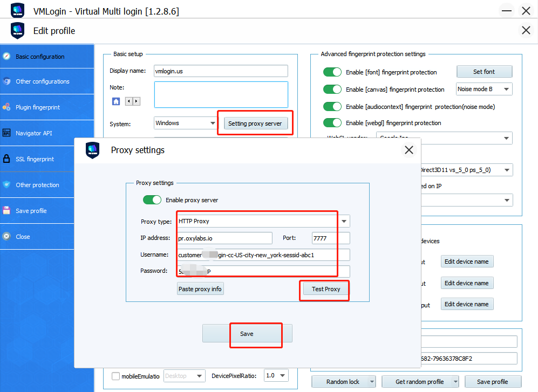
Task: Click Close in the sidebar
Action: click(37, 237)
